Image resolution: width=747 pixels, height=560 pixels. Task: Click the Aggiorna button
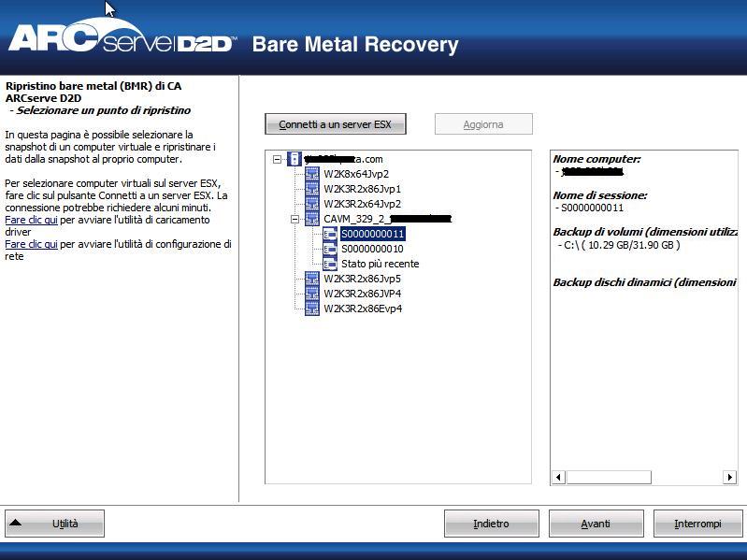483,123
